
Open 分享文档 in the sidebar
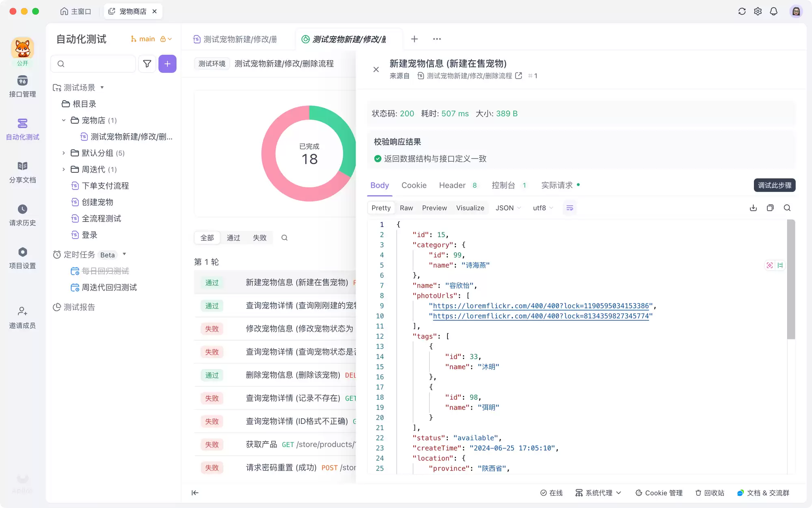[x=22, y=172]
